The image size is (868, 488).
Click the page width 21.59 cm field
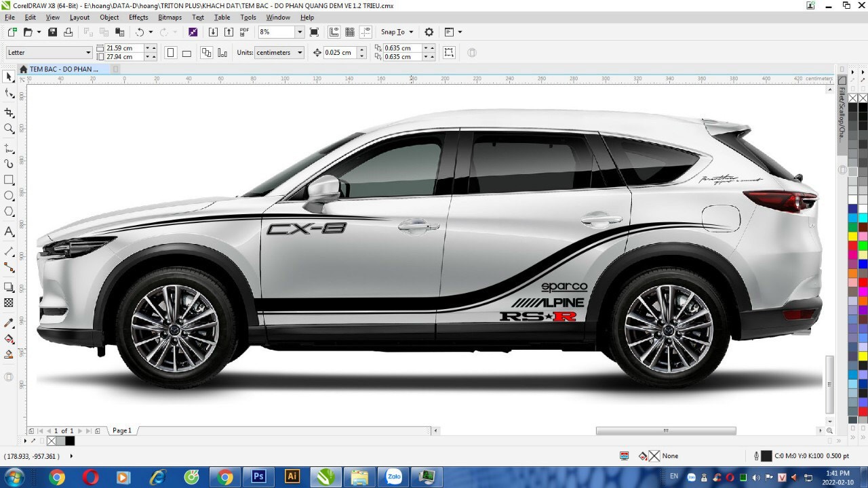point(124,48)
